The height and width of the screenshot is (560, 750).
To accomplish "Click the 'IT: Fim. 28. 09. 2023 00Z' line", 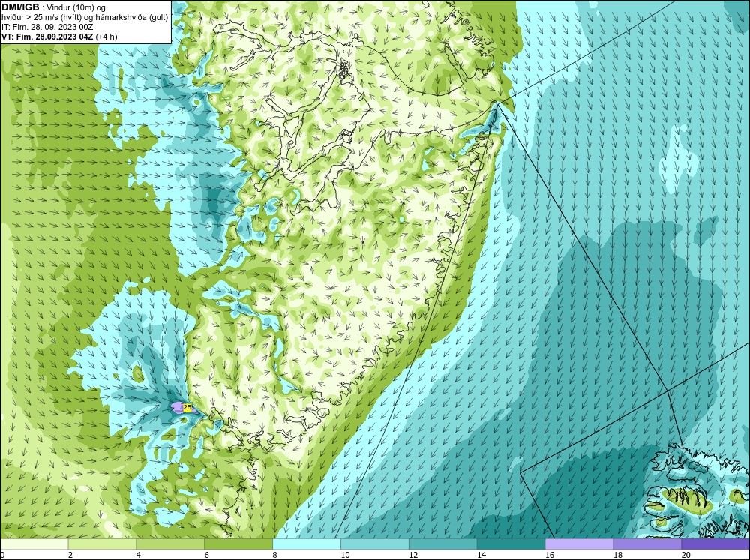I will click(49, 27).
